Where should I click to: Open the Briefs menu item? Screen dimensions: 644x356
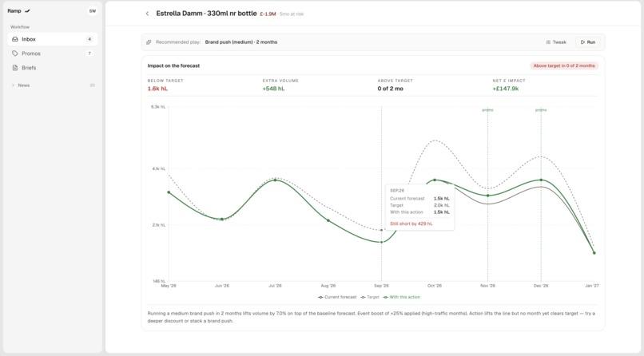(53, 68)
